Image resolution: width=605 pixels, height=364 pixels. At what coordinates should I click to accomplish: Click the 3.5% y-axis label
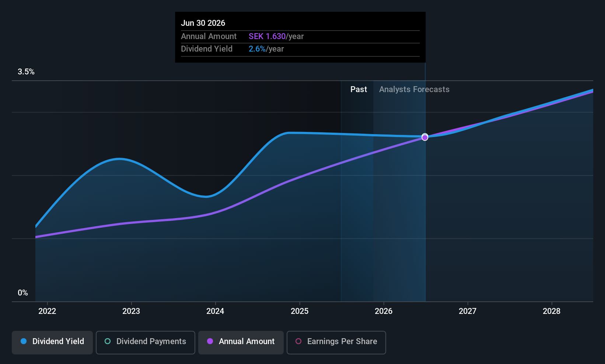tap(26, 72)
